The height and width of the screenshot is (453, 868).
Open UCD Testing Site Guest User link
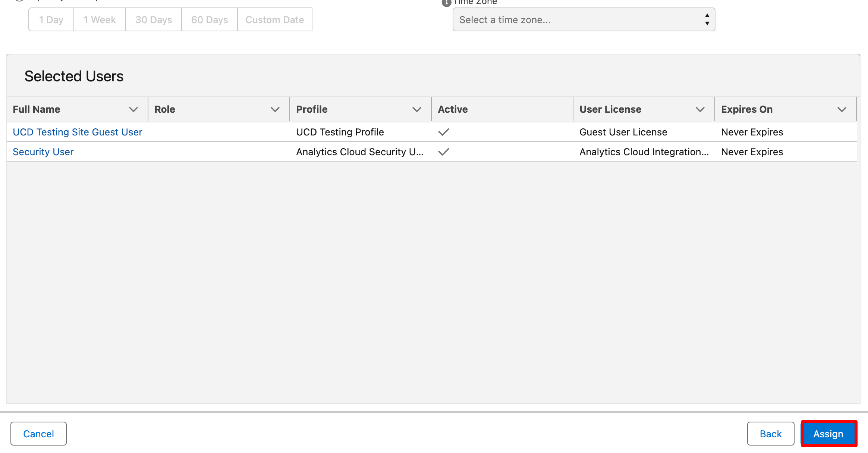click(78, 132)
